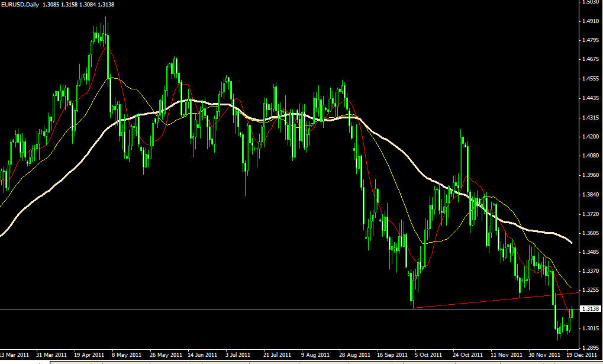
Task: Click the 31 Mar 2011 date label
Action: [x=51, y=355]
